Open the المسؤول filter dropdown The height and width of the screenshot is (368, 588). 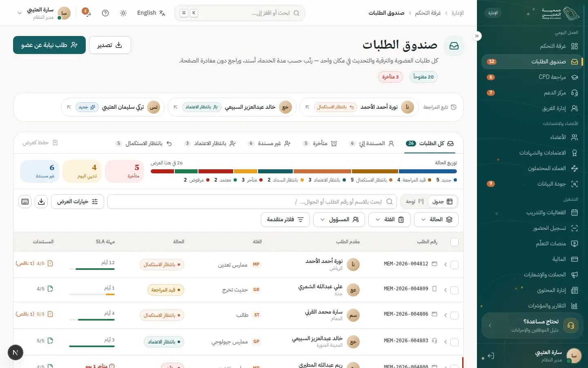tap(339, 220)
